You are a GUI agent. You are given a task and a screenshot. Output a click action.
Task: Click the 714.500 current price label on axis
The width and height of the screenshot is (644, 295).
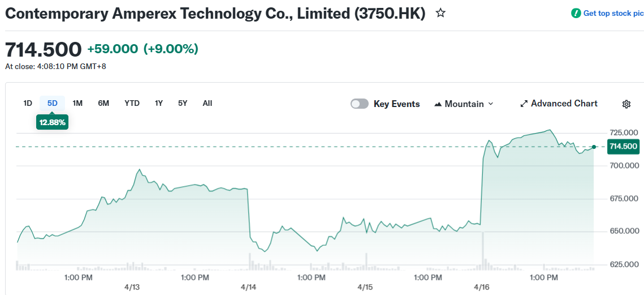click(x=623, y=147)
